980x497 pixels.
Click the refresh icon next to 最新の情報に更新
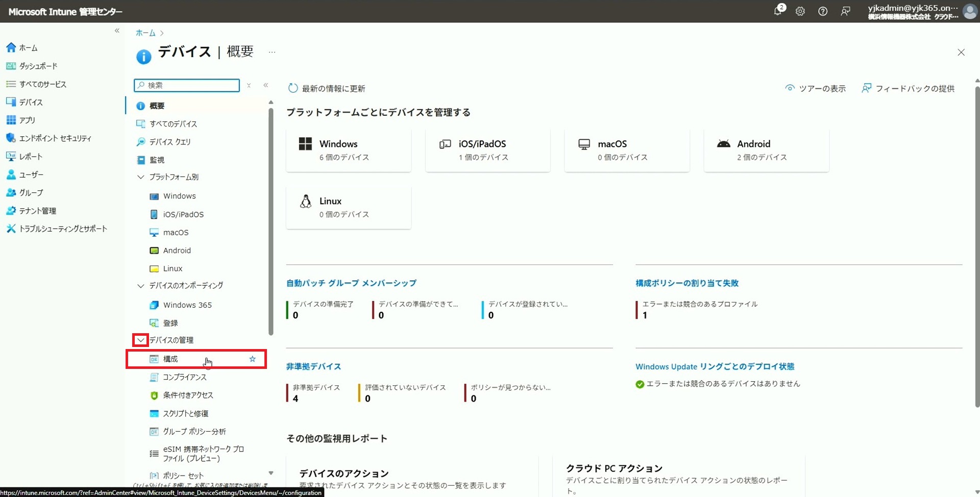coord(292,88)
